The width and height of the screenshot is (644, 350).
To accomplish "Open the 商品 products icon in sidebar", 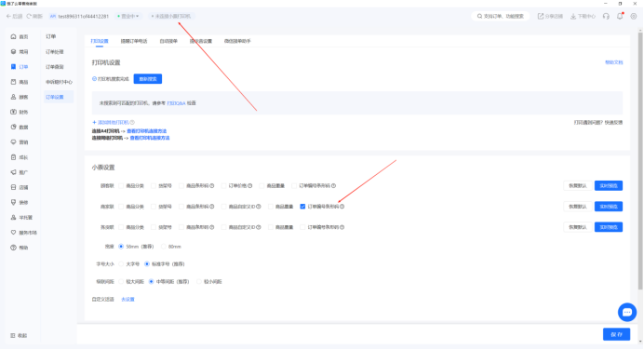I will click(x=14, y=82).
